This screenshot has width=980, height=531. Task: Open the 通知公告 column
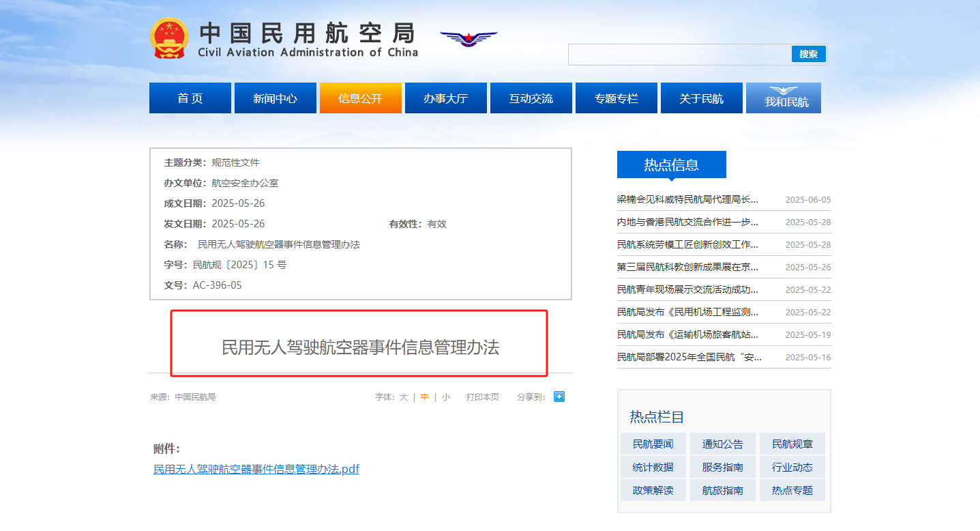[x=723, y=444]
